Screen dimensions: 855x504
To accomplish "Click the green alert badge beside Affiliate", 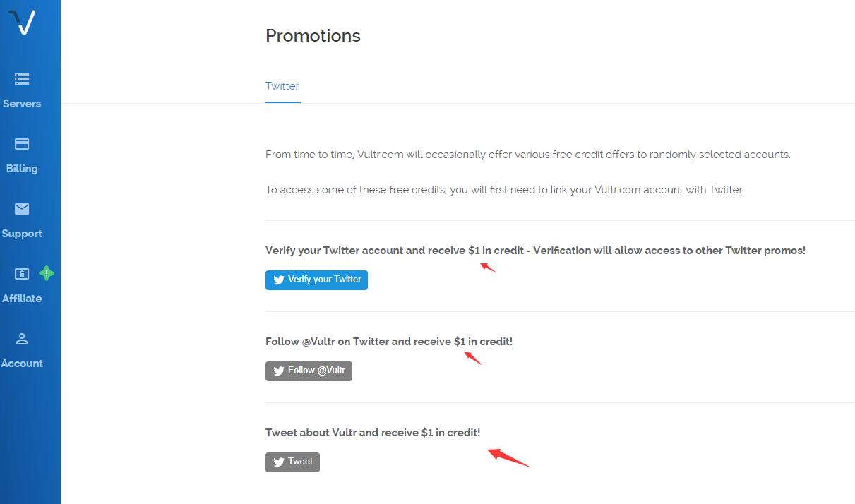I will pos(47,273).
